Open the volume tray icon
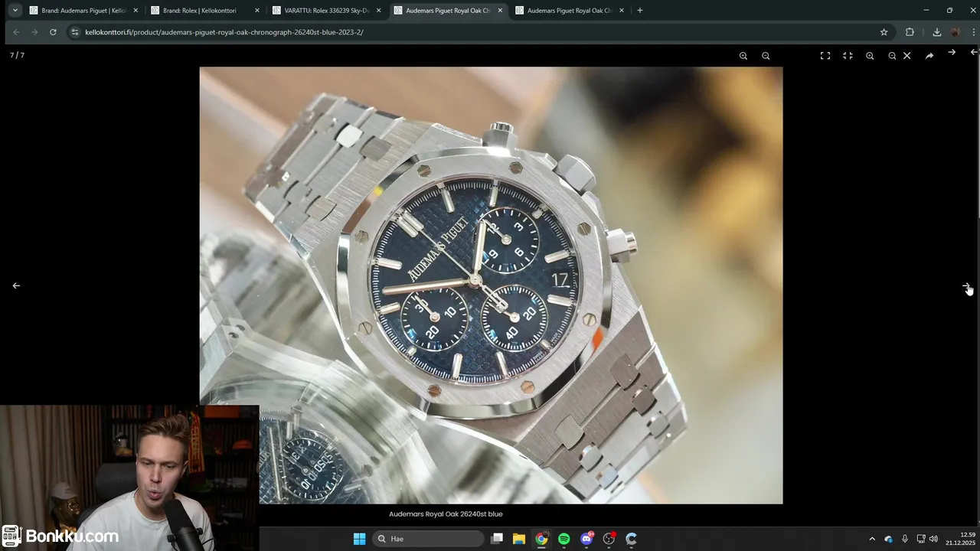Viewport: 980px width, 551px height. tap(933, 539)
